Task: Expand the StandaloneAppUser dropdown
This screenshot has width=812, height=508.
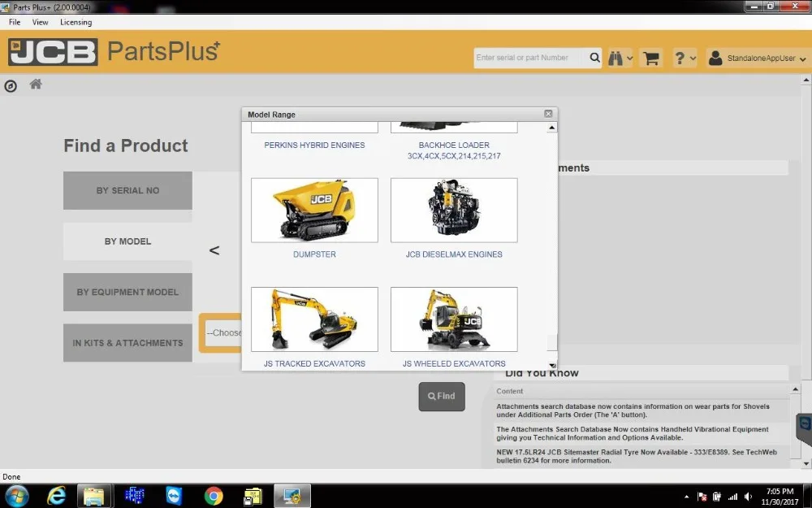Action: click(x=804, y=58)
